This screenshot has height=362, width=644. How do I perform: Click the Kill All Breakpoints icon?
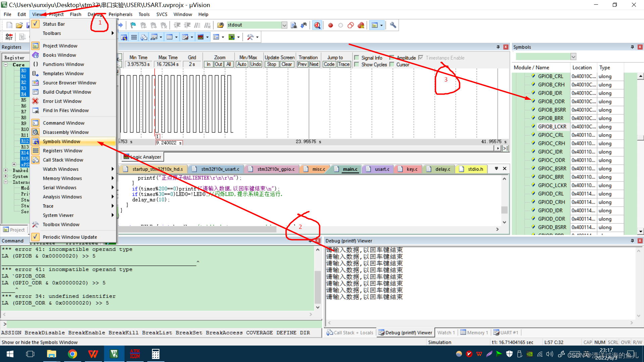pos(361,25)
